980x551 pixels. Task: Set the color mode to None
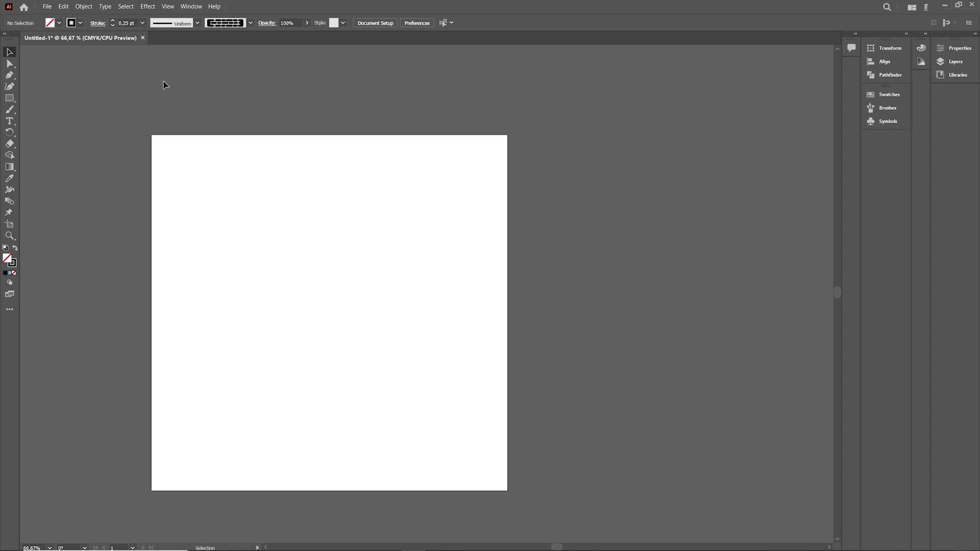click(14, 273)
